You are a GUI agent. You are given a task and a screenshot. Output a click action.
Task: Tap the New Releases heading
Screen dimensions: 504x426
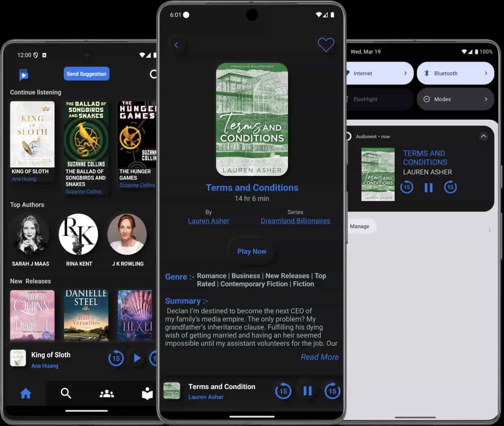pyautogui.click(x=30, y=281)
